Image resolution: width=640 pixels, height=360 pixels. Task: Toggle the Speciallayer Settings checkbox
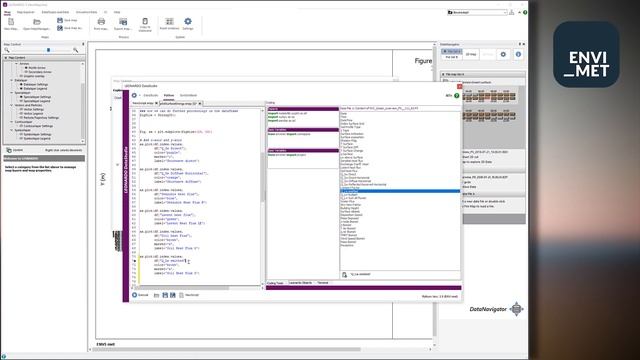coord(21,97)
